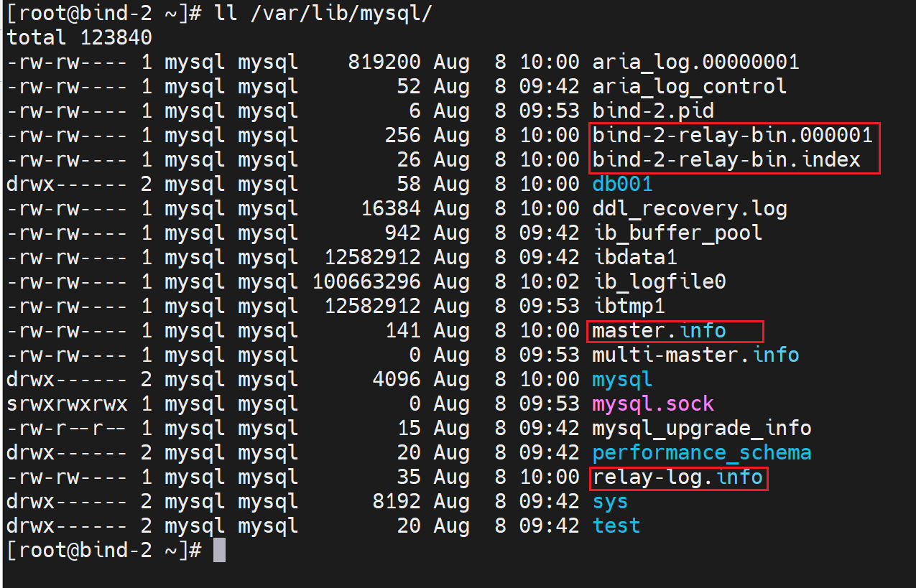Click the db001 directory name
Image resolution: width=916 pixels, height=588 pixels.
622,185
